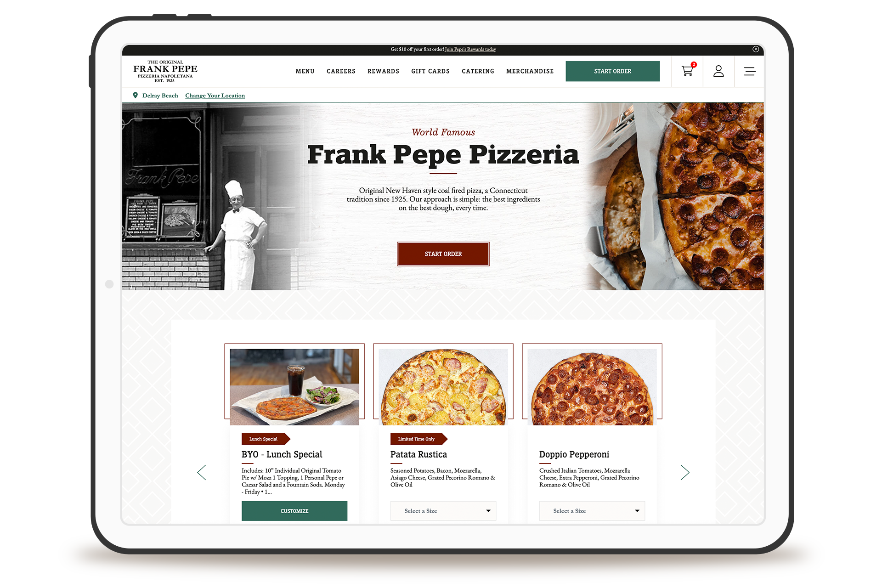Click CUSTOMIZE button for BYO Lunch Special
Screen dimensions: 882x588
click(x=294, y=511)
